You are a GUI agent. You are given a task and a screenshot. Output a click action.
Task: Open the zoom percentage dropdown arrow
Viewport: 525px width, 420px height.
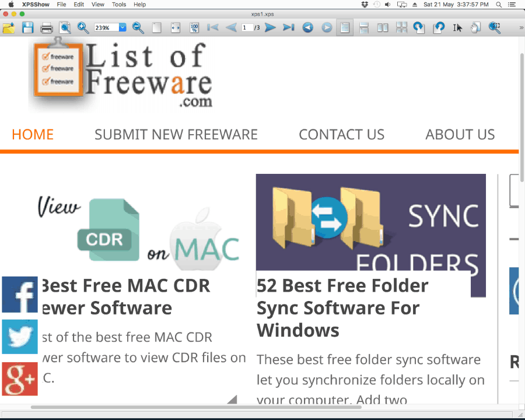pos(123,27)
